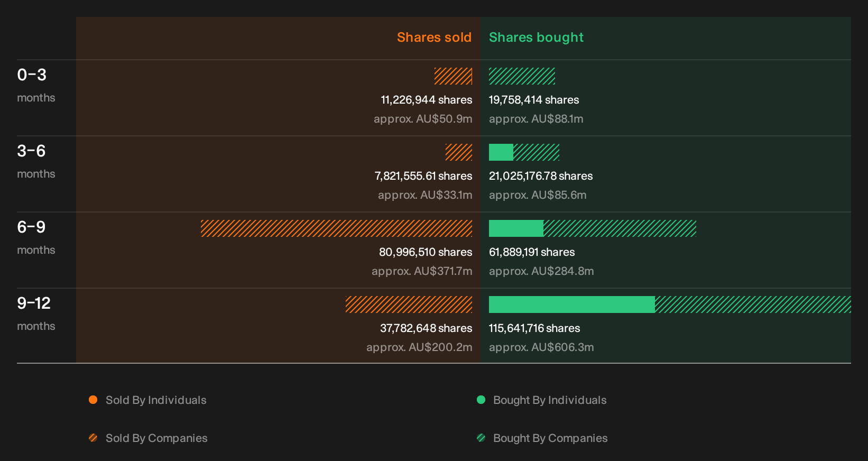Image resolution: width=868 pixels, height=461 pixels.
Task: Click the '9-12' months row label
Action: 34,303
